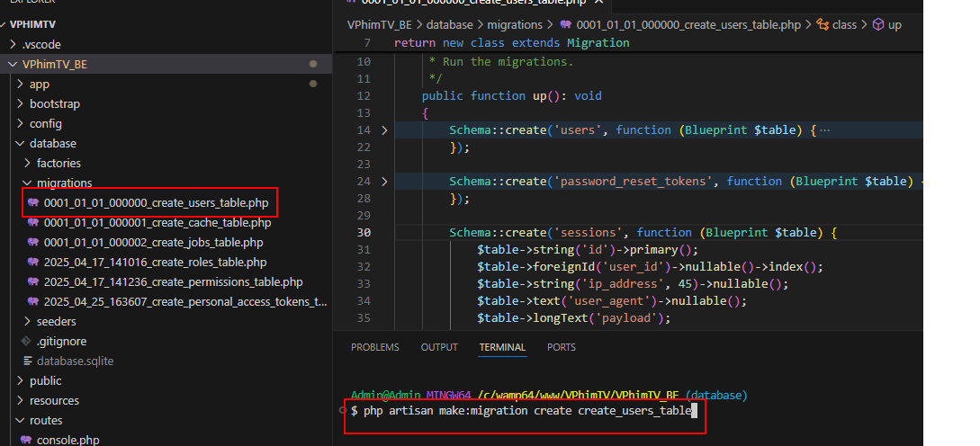The height and width of the screenshot is (446, 980).
Task: Click 'up' method in the breadcrumb
Action: click(895, 25)
